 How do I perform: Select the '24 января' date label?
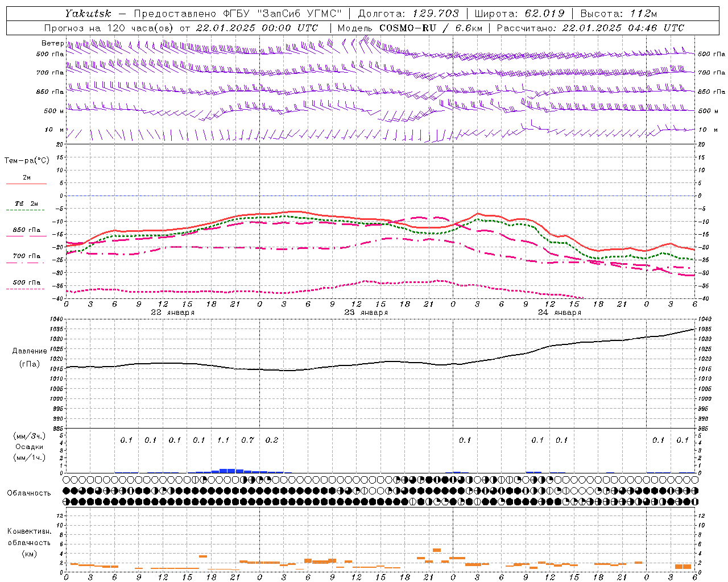click(559, 313)
